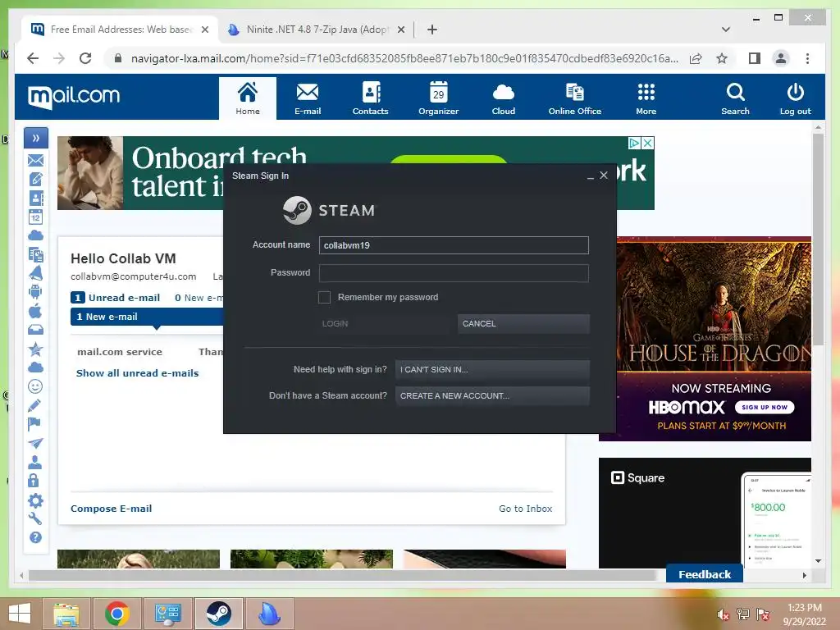
Task: Click I CAN'T SIGN IN... button
Action: pyautogui.click(x=492, y=370)
